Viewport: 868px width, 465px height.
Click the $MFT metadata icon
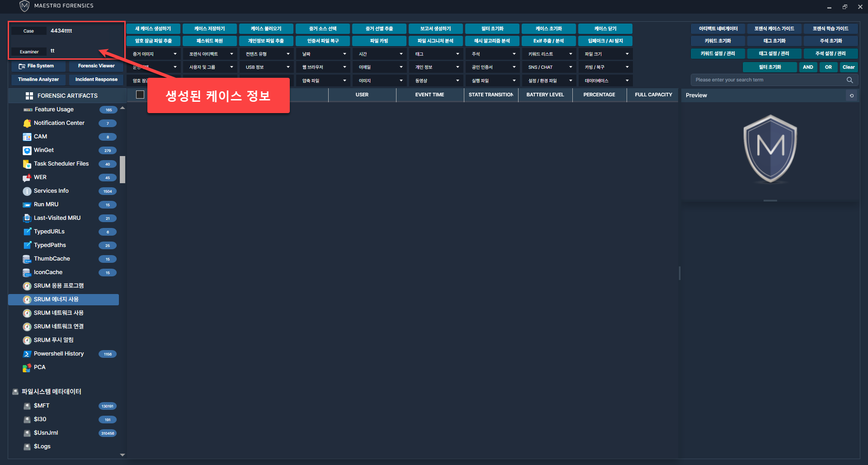tap(27, 406)
